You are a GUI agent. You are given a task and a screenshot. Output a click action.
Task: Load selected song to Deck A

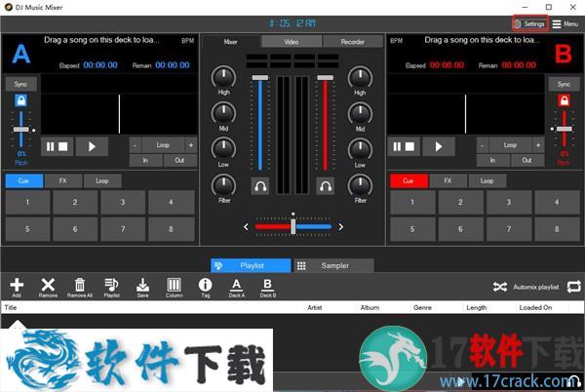tap(237, 288)
